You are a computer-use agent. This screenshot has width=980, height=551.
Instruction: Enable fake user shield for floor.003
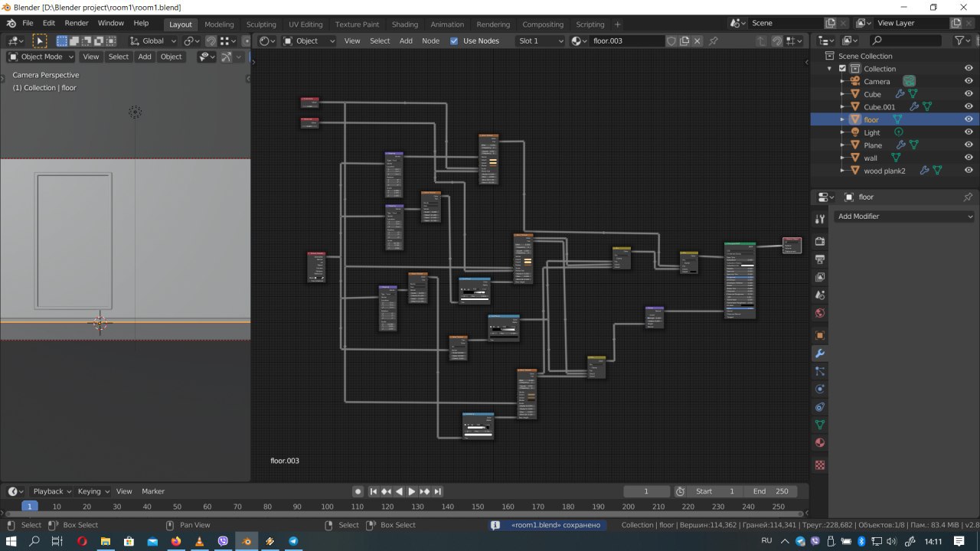click(x=671, y=41)
